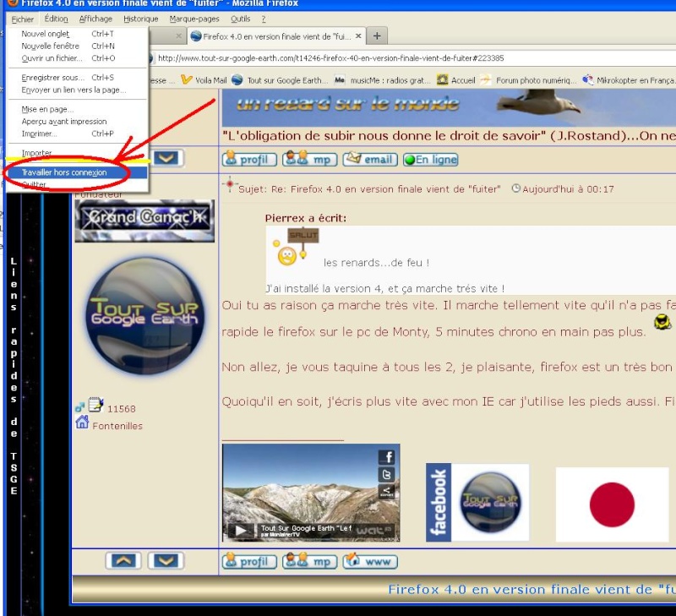Click the profil button beside the www button
Image resolution: width=676 pixels, height=616 pixels.
[x=249, y=561]
